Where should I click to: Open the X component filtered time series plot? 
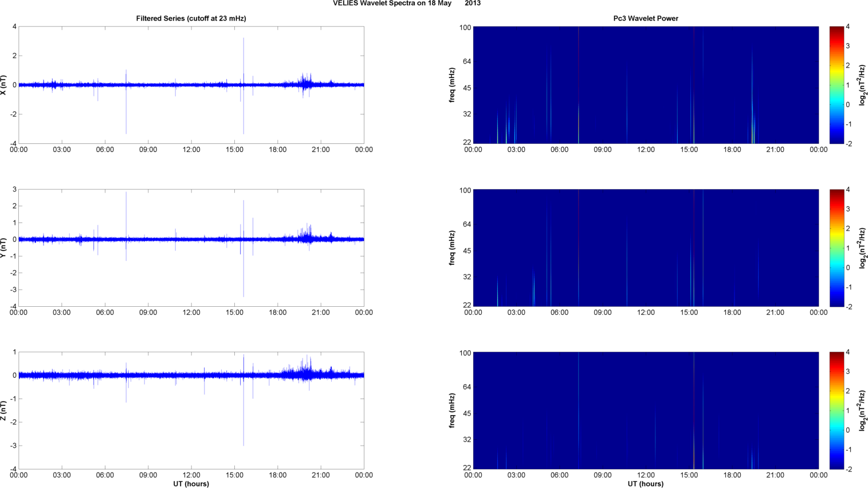[x=191, y=85]
